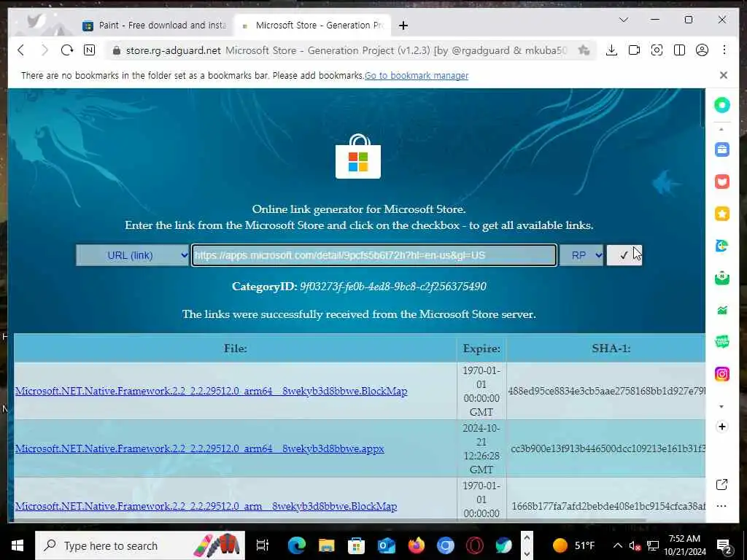Switch to the Paint - Free download tab

click(x=155, y=26)
